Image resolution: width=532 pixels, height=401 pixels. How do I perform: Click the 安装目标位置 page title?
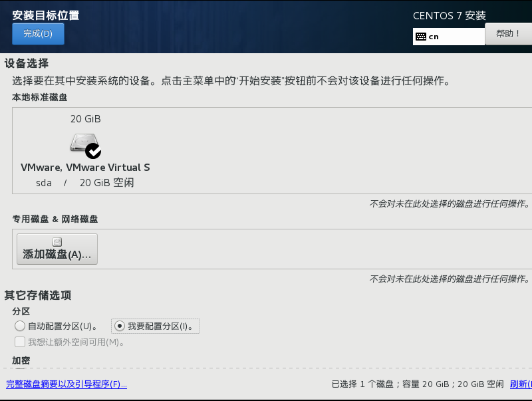(x=46, y=15)
